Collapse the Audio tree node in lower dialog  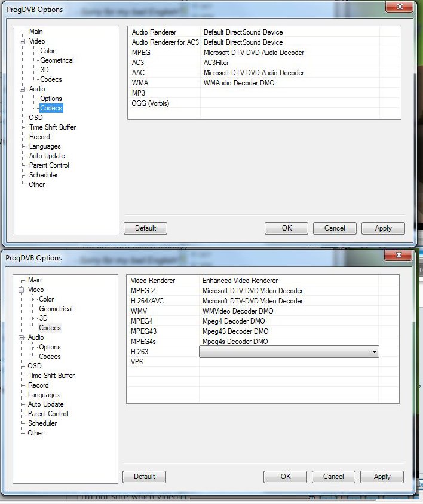(22, 337)
